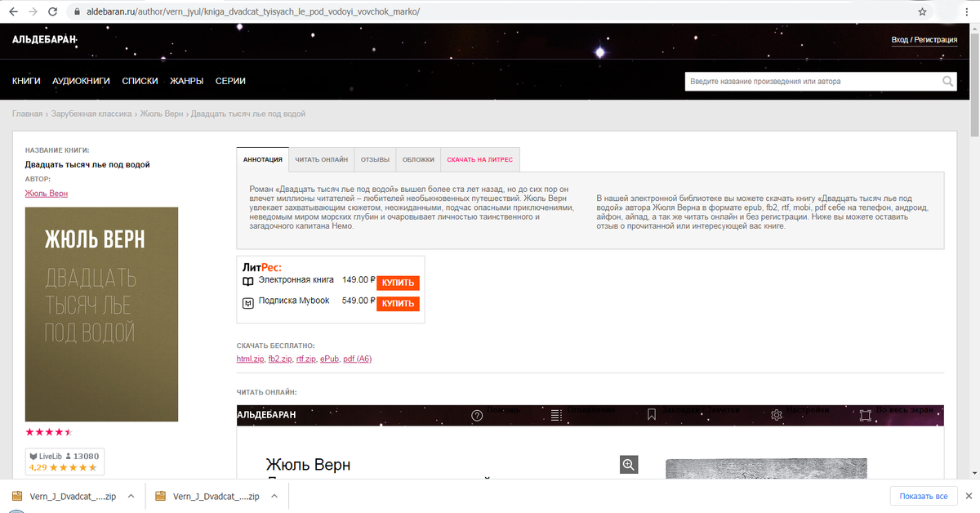Click the Альдебаран site logo in header
Image resolution: width=980 pixels, height=513 pixels.
point(44,39)
